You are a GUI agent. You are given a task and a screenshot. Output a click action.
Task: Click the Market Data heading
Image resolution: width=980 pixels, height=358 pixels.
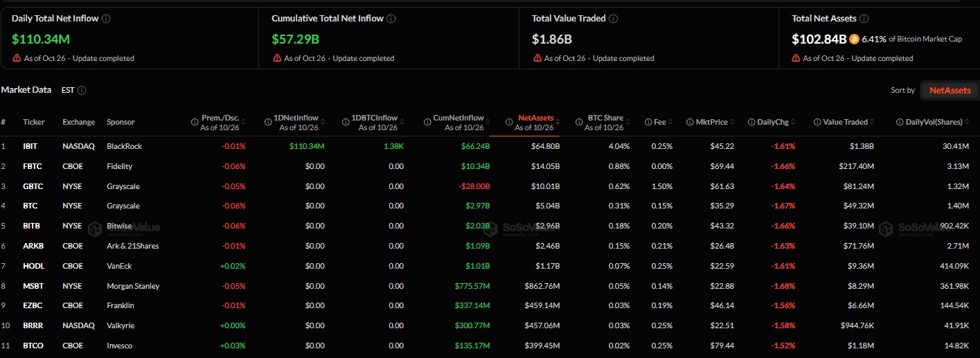coord(26,90)
